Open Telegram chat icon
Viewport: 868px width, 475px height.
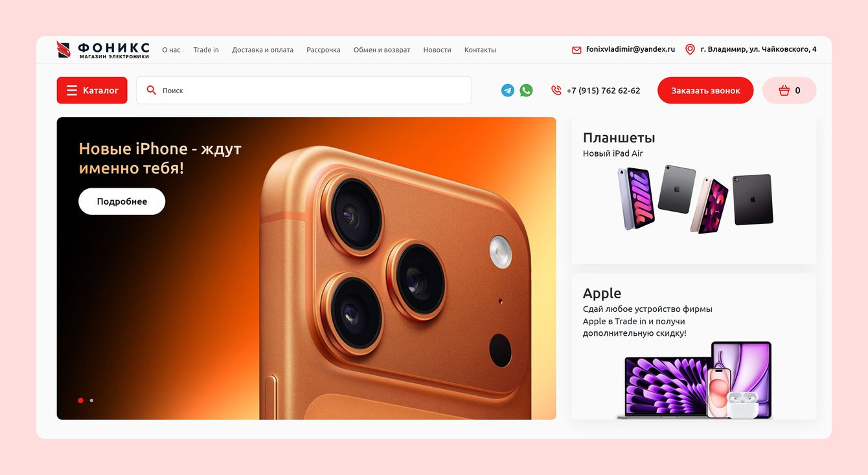(x=508, y=91)
